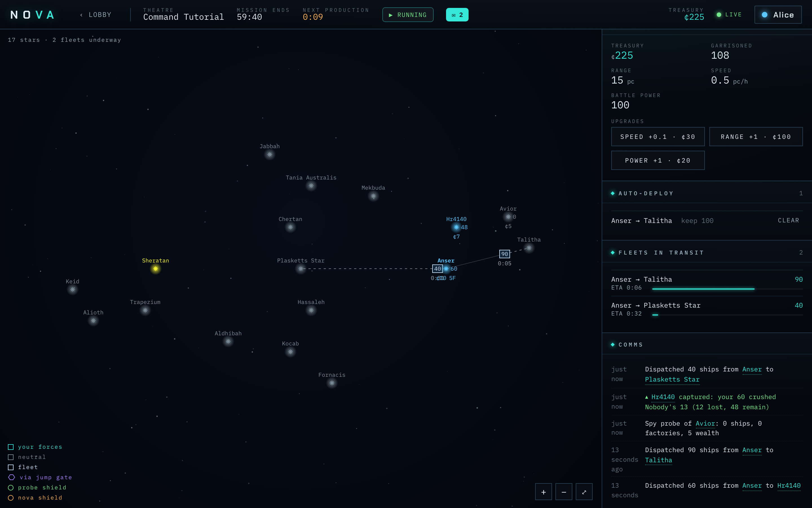Open the messages envelope badge
812x508 pixels.
[457, 15]
